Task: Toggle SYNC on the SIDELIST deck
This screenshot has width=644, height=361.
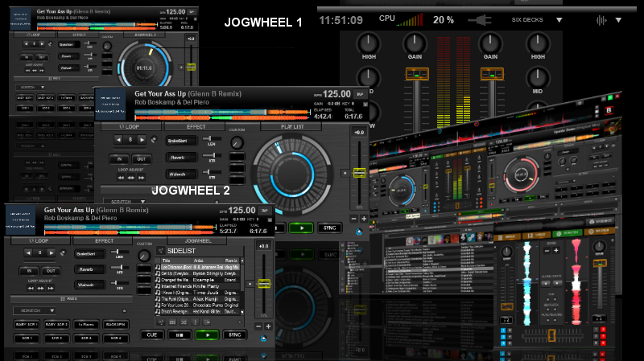Action: click(x=234, y=334)
